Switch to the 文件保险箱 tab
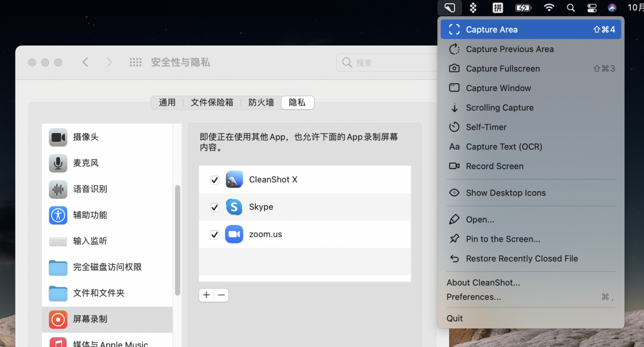This screenshot has height=347, width=644. tap(212, 103)
